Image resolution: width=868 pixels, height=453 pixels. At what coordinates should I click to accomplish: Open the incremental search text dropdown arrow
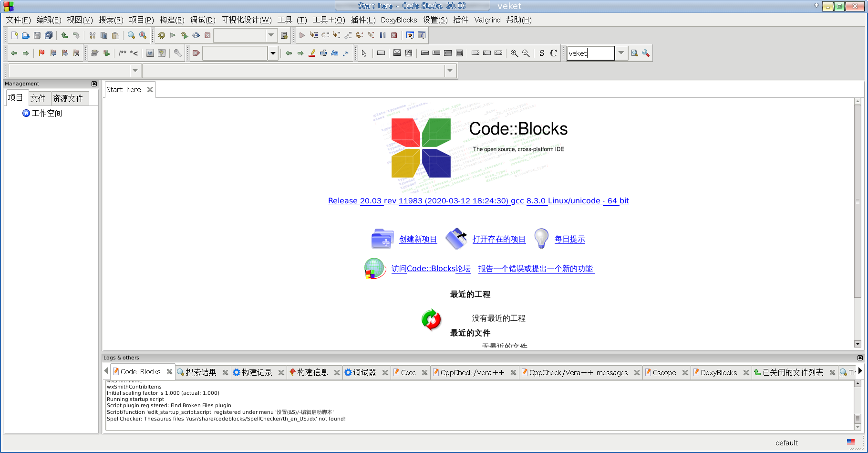tap(273, 53)
